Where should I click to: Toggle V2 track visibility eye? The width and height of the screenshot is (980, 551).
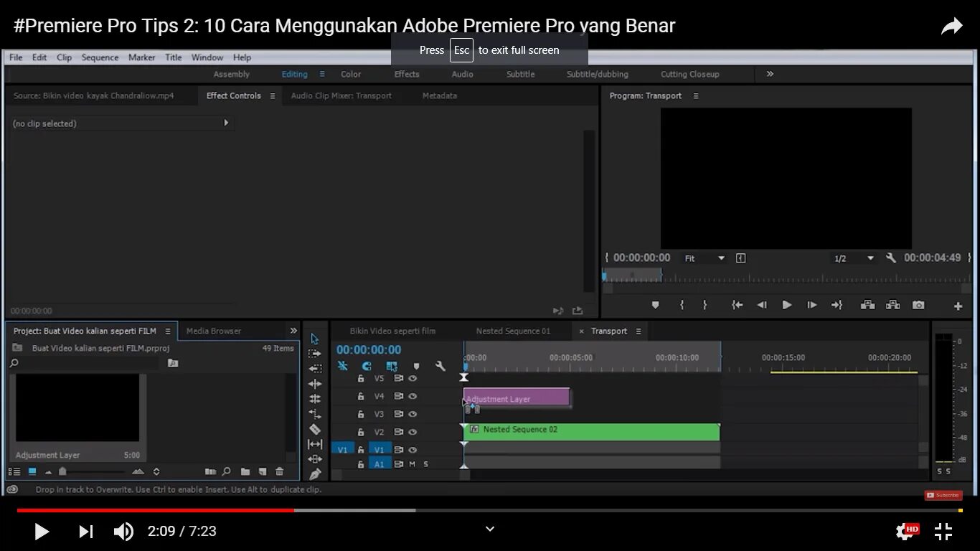pyautogui.click(x=413, y=432)
